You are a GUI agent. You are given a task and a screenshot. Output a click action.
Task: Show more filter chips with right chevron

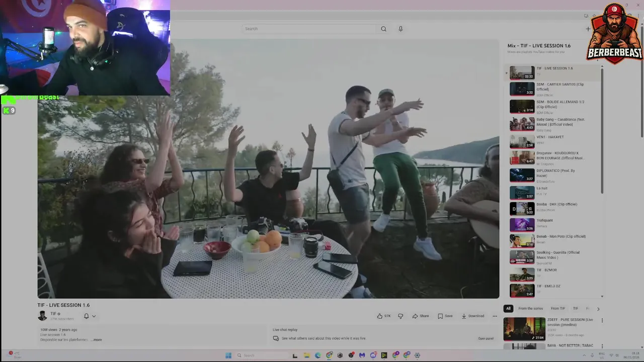tap(598, 309)
